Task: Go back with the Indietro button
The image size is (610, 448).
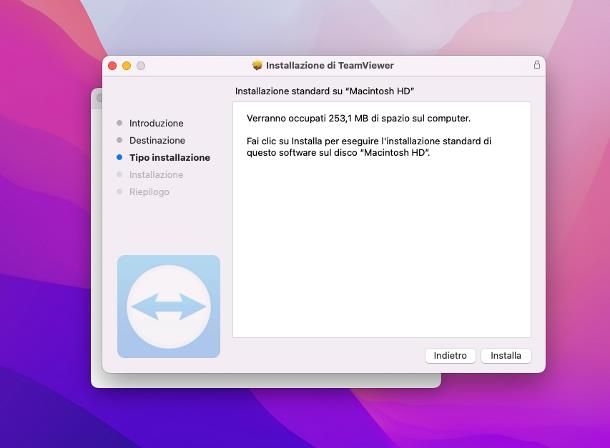Action: pos(450,356)
